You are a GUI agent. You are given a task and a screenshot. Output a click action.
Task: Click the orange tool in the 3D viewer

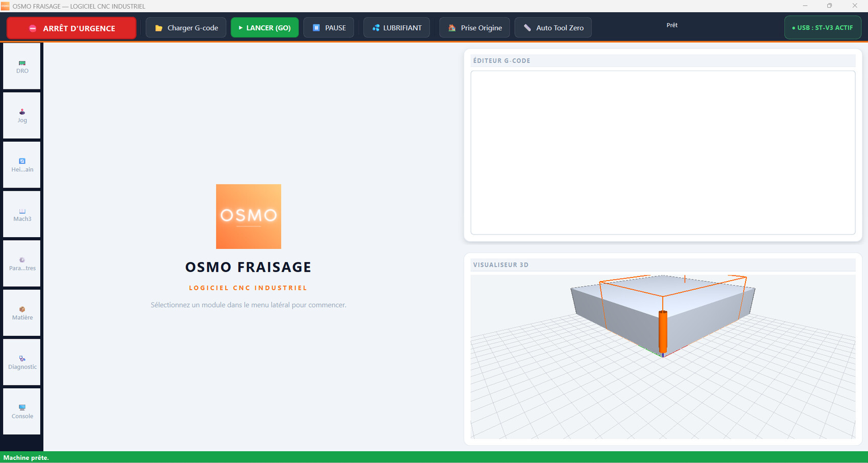click(x=663, y=332)
